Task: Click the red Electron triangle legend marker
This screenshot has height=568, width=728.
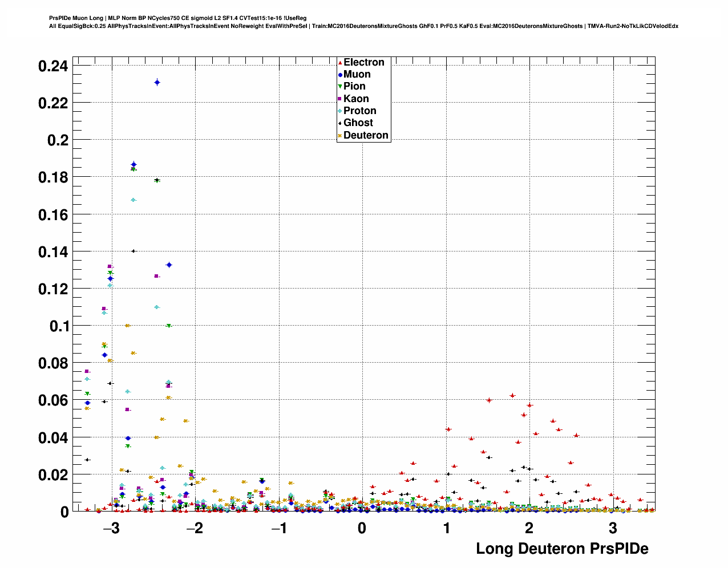Action: [340, 63]
